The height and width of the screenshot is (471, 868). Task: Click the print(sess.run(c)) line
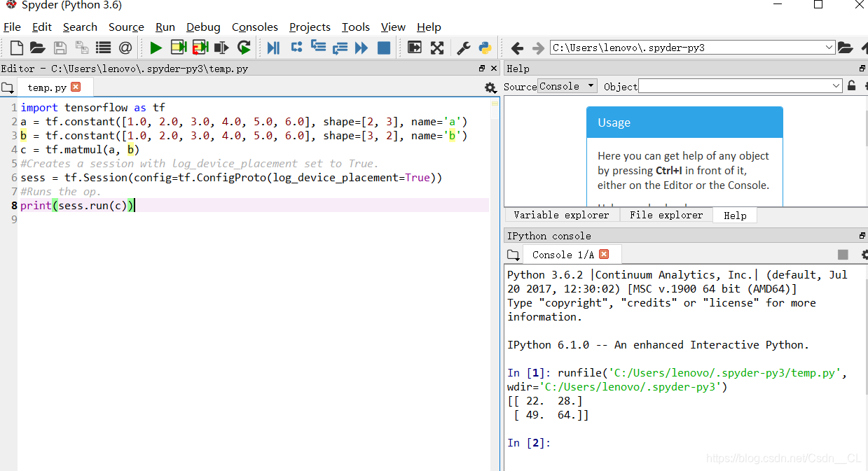click(x=77, y=206)
